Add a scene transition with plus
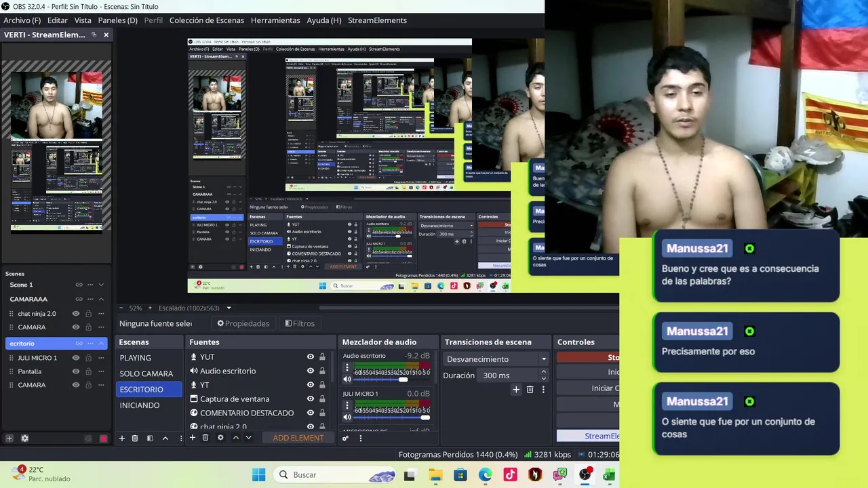868x488 pixels. tap(516, 390)
